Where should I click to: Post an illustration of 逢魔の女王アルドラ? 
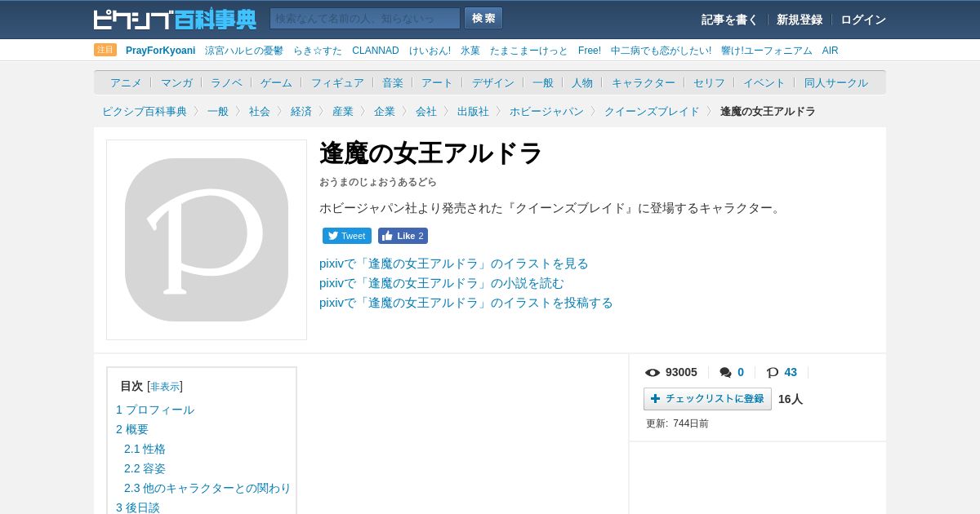tap(466, 303)
